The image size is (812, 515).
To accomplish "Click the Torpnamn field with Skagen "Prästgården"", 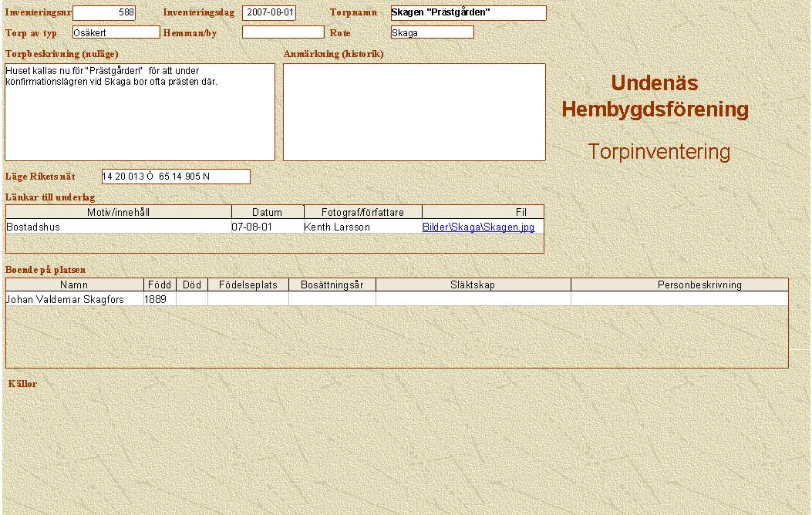I will [x=468, y=13].
